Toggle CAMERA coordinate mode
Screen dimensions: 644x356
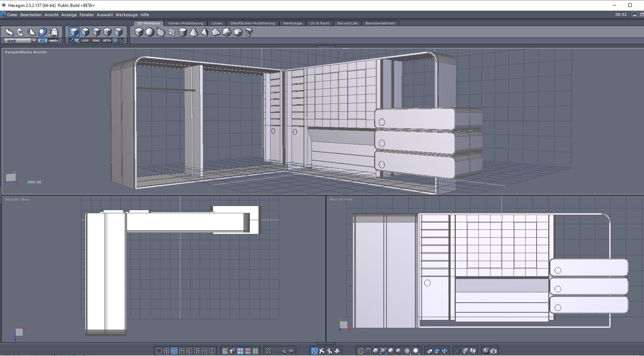53,41
